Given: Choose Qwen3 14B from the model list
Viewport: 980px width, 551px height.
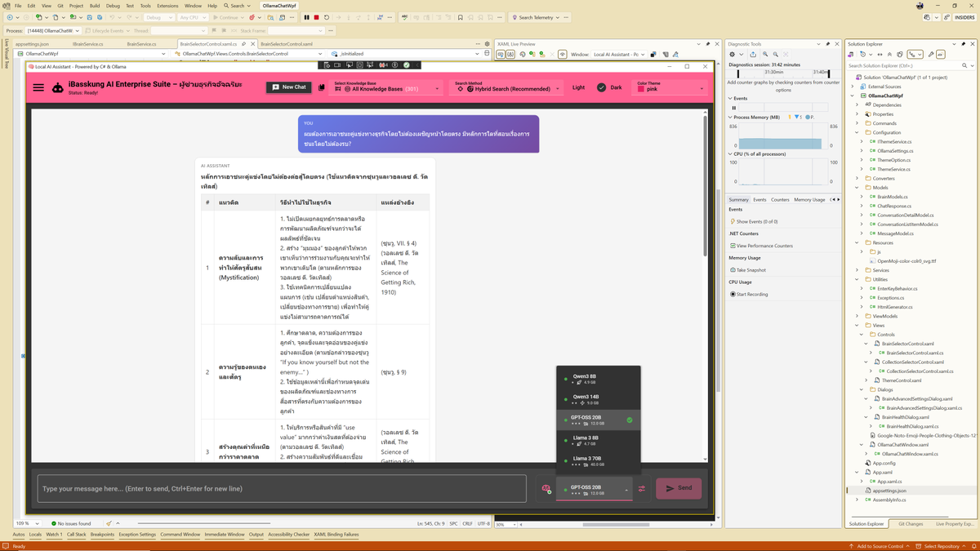Looking at the screenshot, I should 599,399.
